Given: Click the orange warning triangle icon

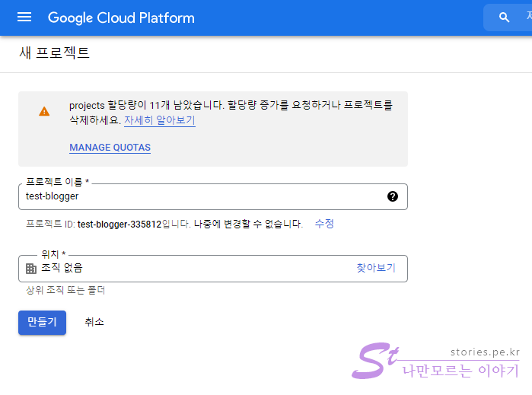Looking at the screenshot, I should pyautogui.click(x=44, y=111).
